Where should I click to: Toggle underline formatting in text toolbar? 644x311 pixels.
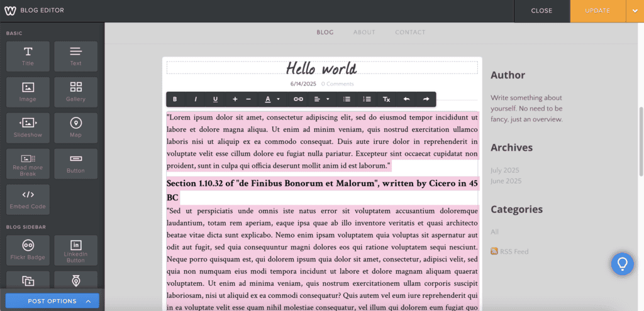click(215, 99)
